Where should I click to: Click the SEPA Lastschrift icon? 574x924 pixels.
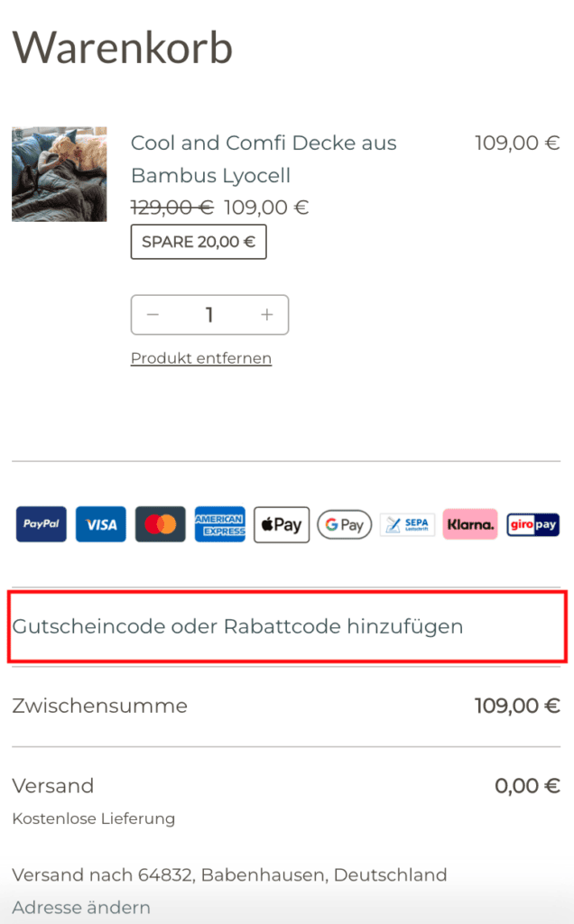(407, 524)
